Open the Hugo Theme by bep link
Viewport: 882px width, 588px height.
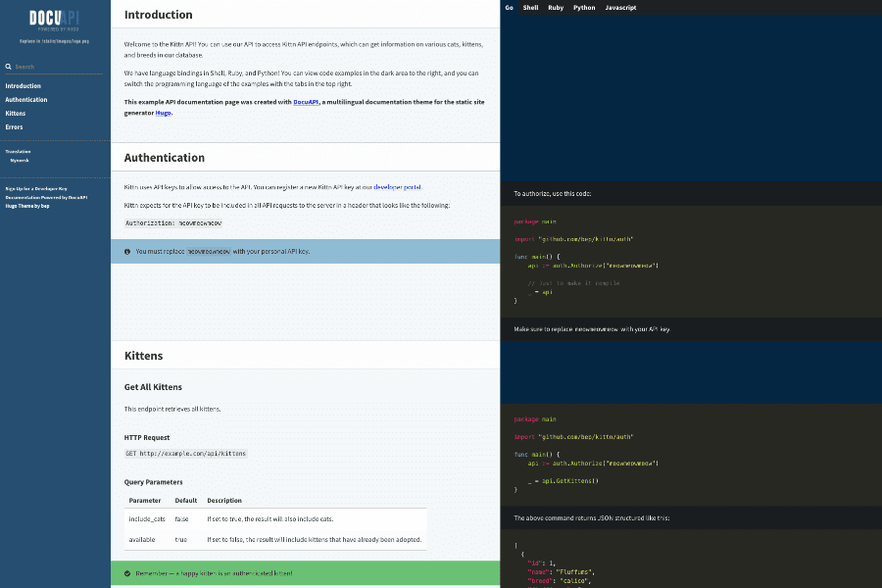27,206
